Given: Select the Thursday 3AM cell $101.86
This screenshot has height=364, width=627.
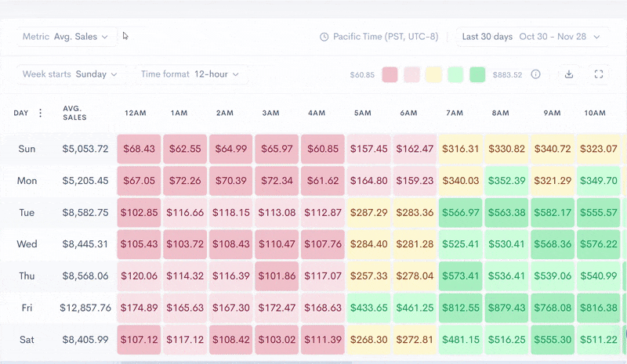Looking at the screenshot, I should [276, 276].
